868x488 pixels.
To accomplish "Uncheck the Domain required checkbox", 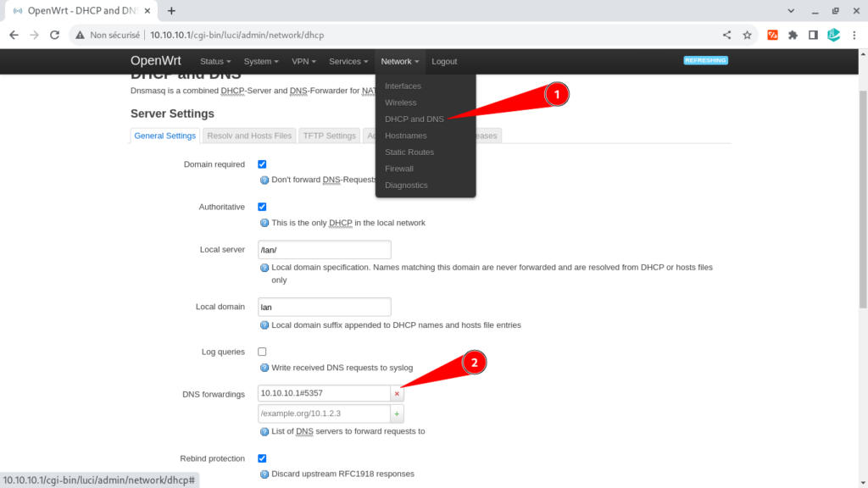I will point(262,164).
